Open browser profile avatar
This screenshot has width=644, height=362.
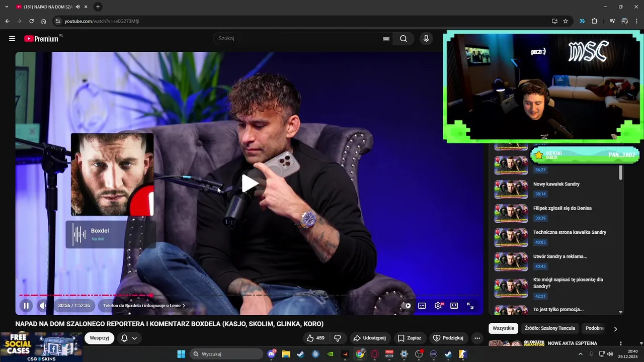(624, 21)
